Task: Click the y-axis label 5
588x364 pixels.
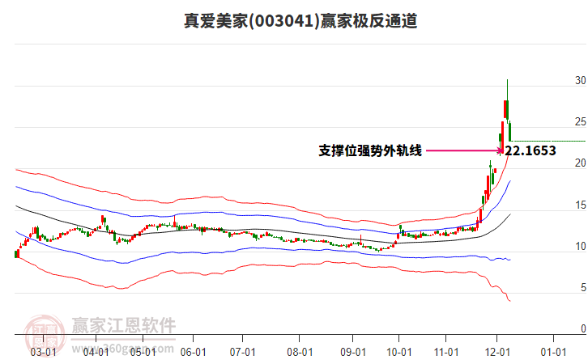Action: tap(583, 287)
